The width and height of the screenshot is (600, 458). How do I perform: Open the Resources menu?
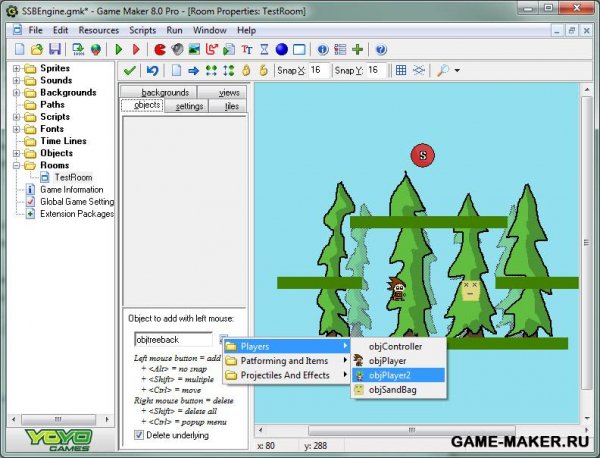[x=99, y=30]
